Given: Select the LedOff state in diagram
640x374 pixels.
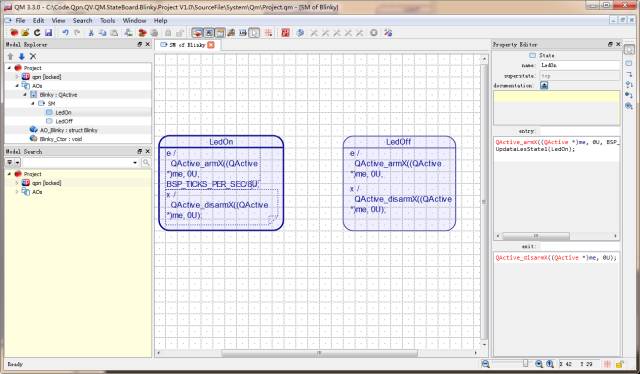Looking at the screenshot, I should 399,183.
